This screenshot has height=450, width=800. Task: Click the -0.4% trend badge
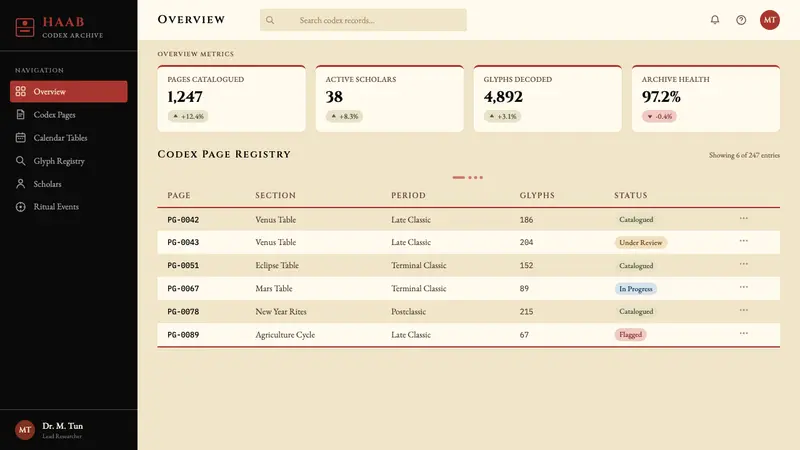[659, 116]
